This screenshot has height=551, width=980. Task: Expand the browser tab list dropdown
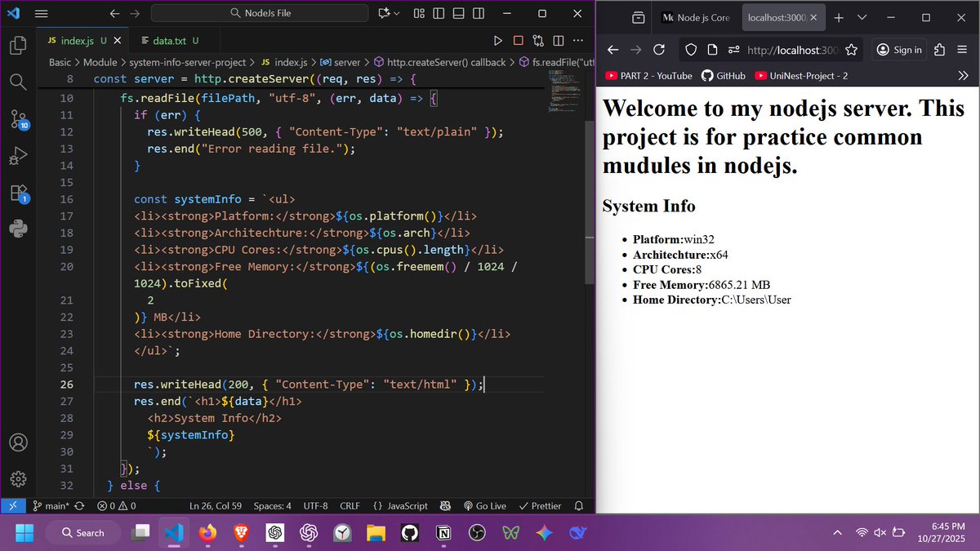(x=862, y=17)
